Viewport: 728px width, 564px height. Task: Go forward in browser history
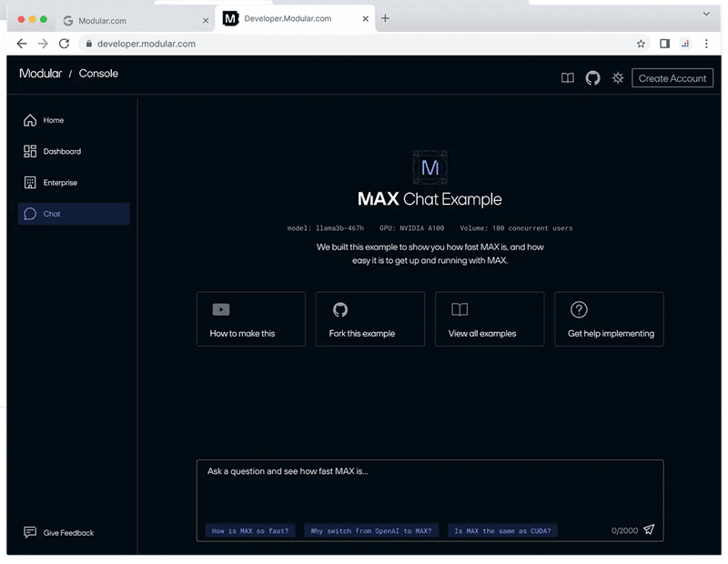coord(43,44)
